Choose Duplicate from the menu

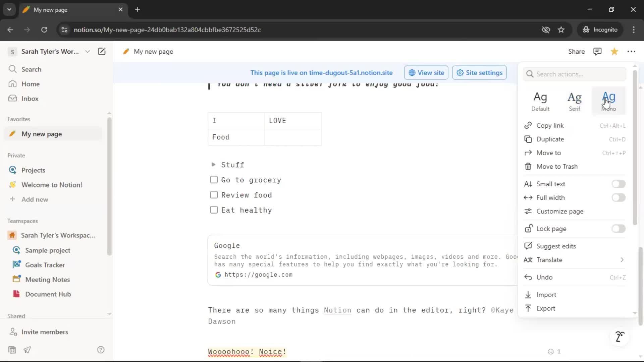pos(575,139)
